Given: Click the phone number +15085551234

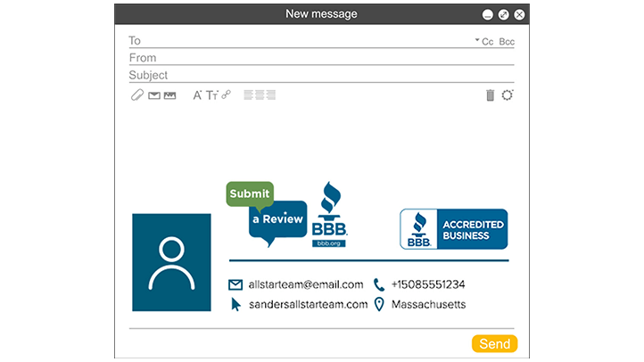Looking at the screenshot, I should pyautogui.click(x=428, y=284).
